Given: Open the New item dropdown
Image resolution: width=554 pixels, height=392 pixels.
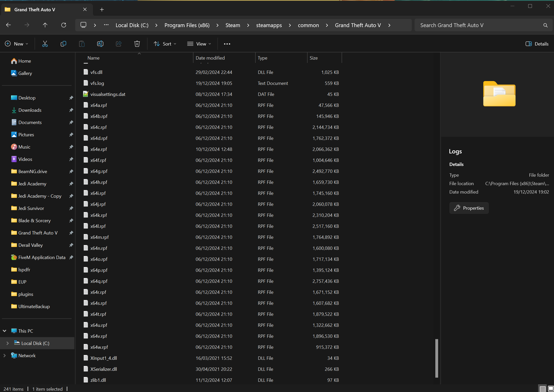Looking at the screenshot, I should [x=17, y=44].
